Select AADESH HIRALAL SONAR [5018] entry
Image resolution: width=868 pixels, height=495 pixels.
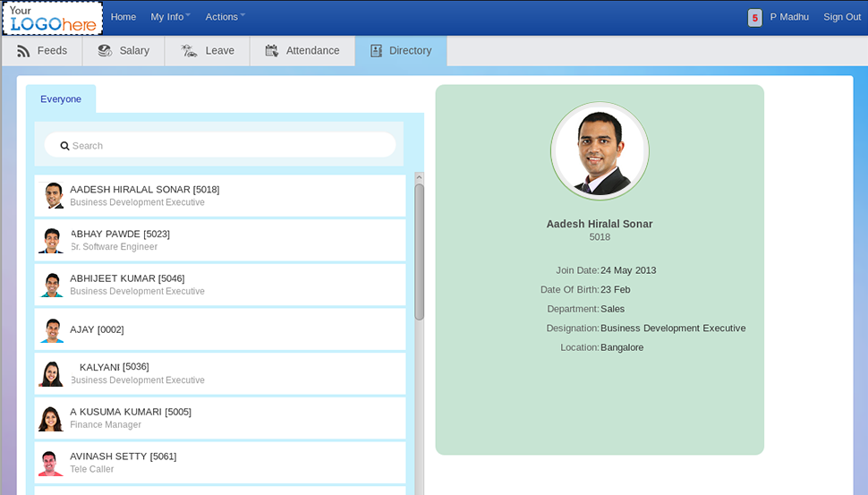[x=220, y=195]
